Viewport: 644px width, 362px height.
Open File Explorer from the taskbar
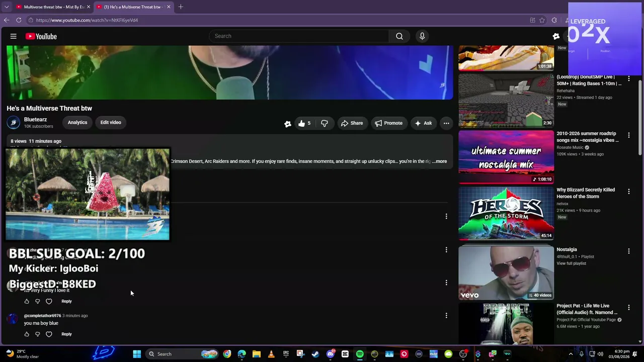click(257, 354)
